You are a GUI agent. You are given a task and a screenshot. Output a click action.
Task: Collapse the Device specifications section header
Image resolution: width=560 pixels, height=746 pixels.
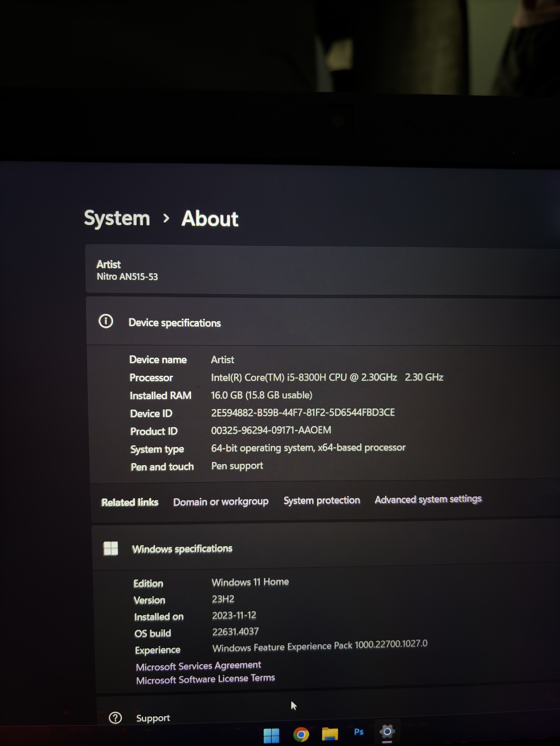(323, 322)
